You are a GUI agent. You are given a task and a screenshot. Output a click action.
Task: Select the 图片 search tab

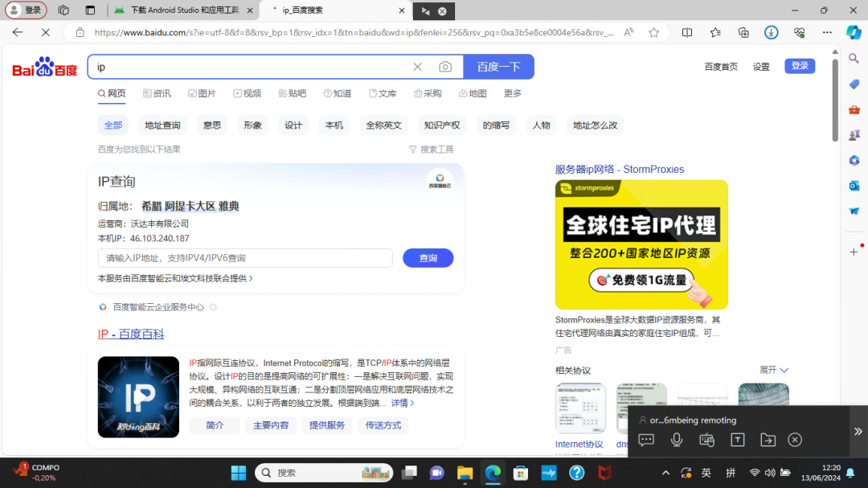[202, 93]
